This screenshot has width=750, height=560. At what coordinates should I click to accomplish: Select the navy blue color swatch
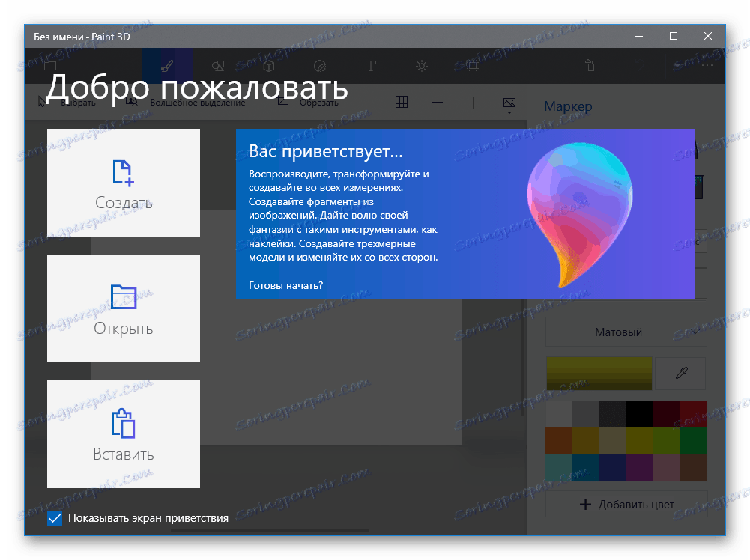point(613,467)
